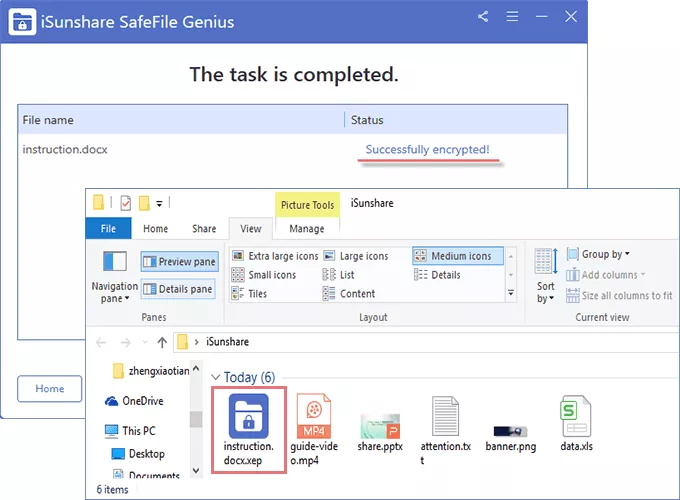Switch to the Share ribbon tab
This screenshot has height=500, width=680.
[204, 229]
